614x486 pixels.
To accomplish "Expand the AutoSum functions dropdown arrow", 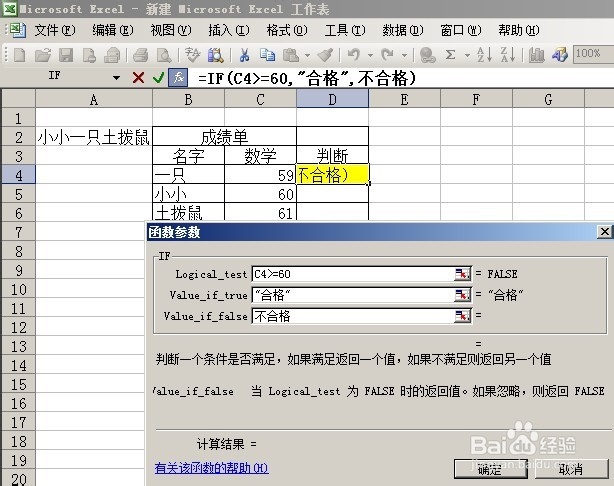I will coord(467,56).
